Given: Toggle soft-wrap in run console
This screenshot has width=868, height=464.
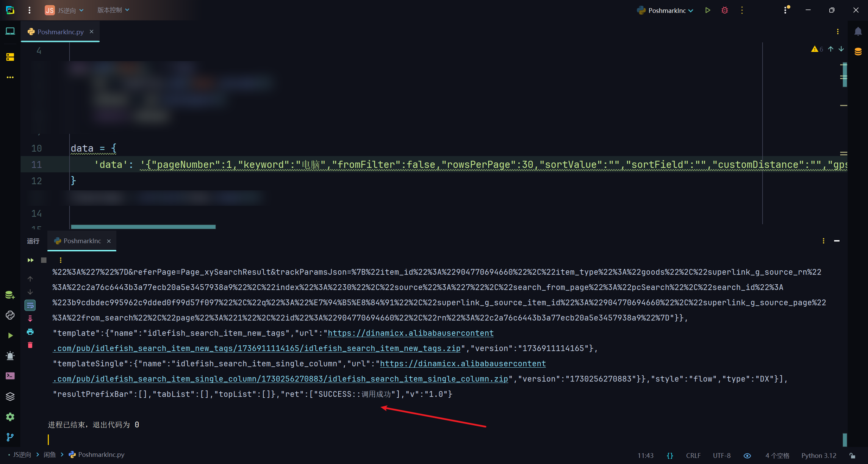Looking at the screenshot, I should point(30,305).
